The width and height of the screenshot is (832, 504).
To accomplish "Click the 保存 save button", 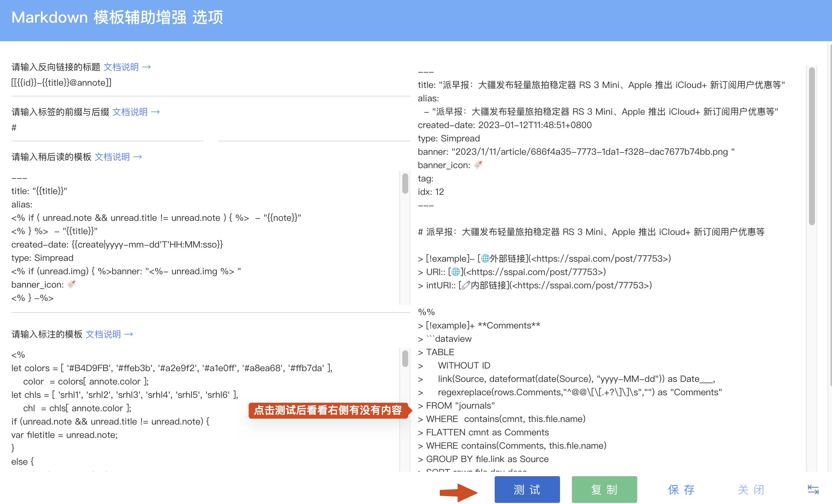I will pos(681,490).
